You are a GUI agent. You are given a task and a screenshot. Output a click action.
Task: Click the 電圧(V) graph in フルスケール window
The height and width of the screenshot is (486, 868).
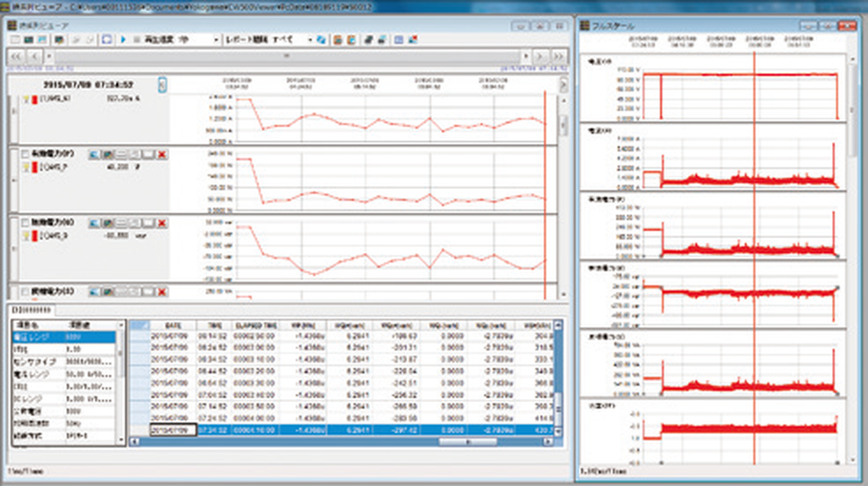coord(712,89)
